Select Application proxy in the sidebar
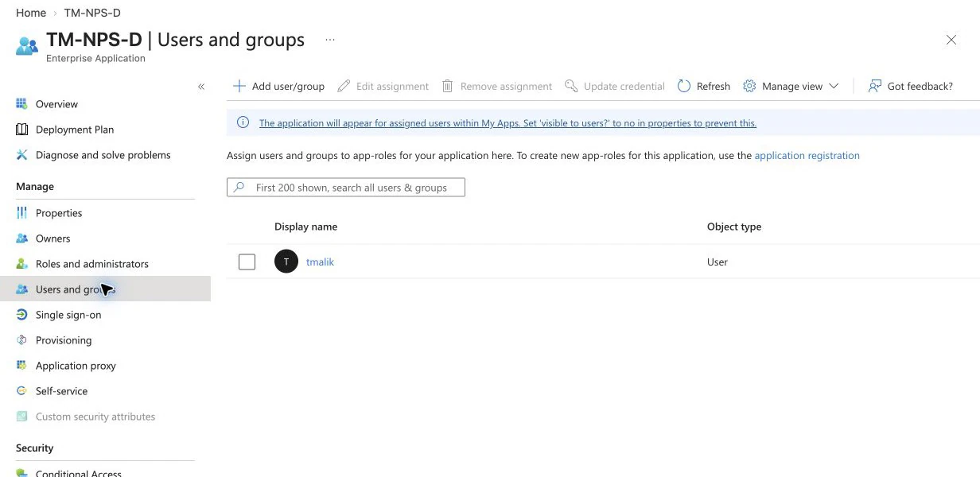 click(x=76, y=366)
